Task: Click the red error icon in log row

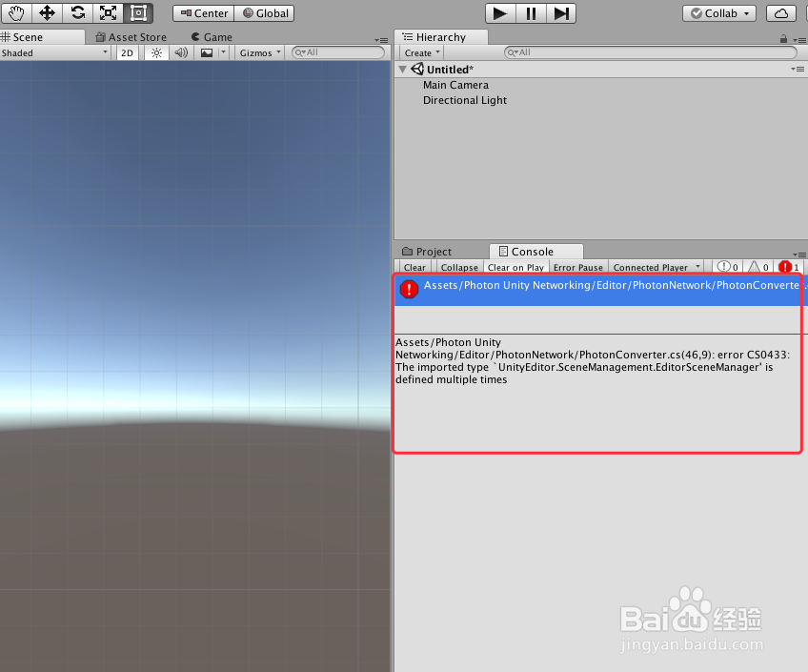Action: point(409,289)
